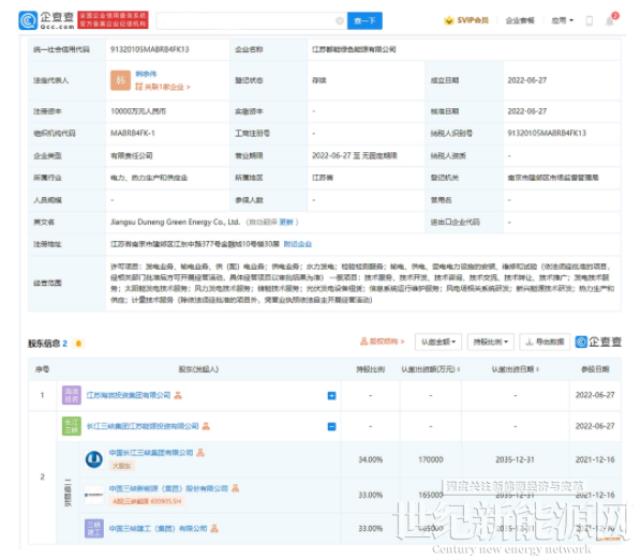Select the 10000万元人民币 registered capital value
Screen dimensions: 640x560
click(x=138, y=111)
